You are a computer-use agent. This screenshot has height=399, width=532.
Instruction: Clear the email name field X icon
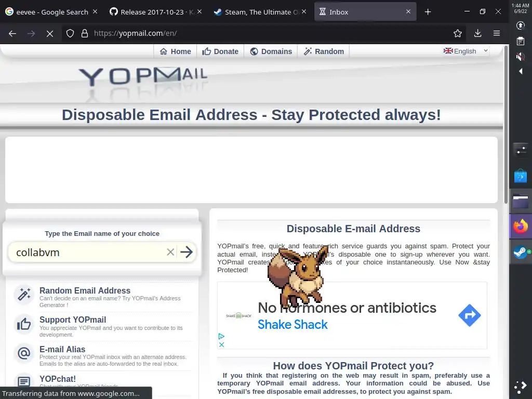pos(170,252)
